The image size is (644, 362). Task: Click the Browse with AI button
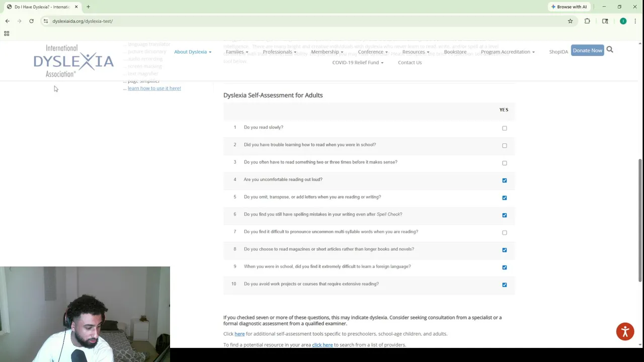click(569, 7)
